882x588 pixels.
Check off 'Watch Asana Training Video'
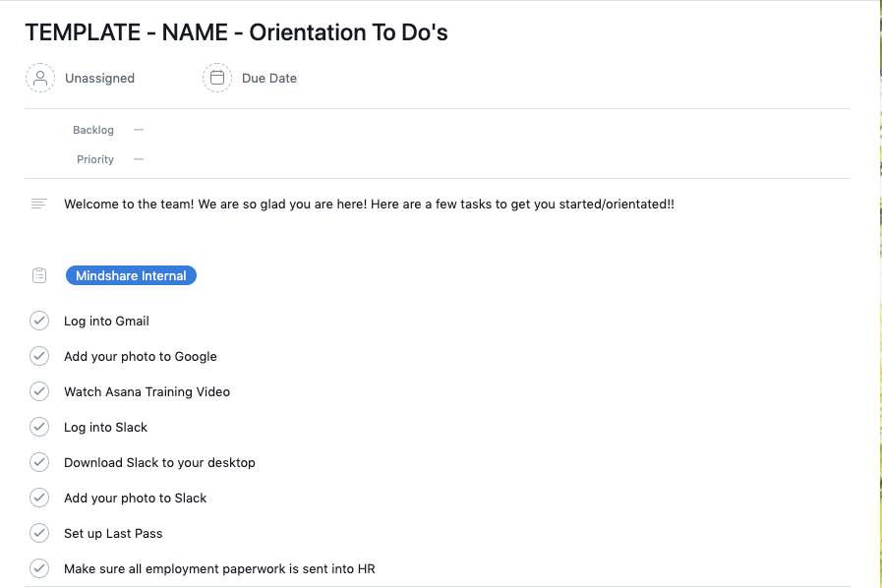[x=39, y=391]
